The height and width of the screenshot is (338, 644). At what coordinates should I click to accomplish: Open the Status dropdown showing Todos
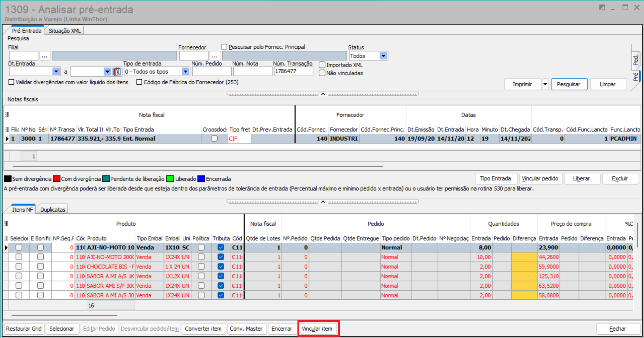click(383, 56)
